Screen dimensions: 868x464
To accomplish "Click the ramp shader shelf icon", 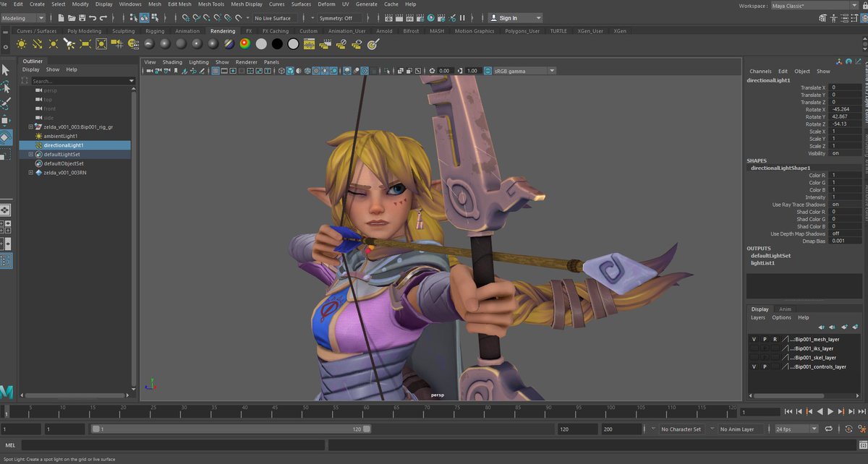I will [244, 43].
